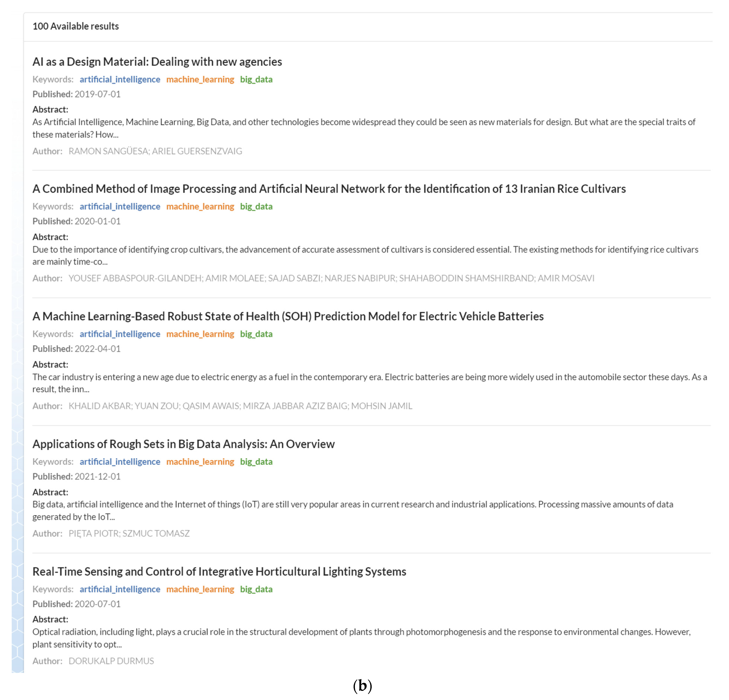Open the Electric Vehicle Batteries SOH paper

[x=288, y=316]
